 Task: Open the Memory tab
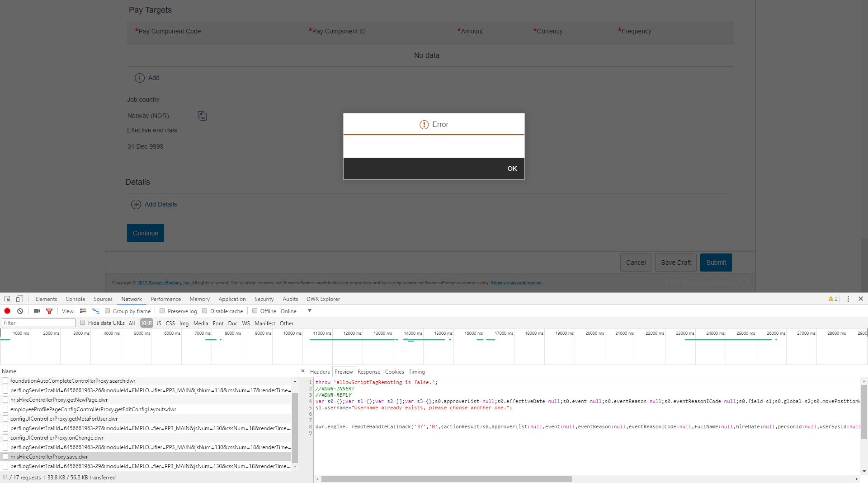(x=199, y=299)
